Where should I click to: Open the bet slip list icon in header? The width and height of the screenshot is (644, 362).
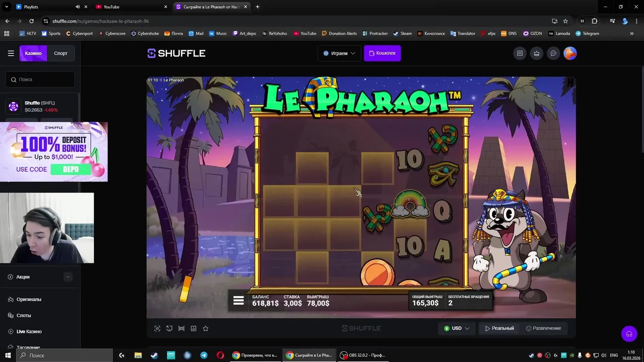click(520, 53)
